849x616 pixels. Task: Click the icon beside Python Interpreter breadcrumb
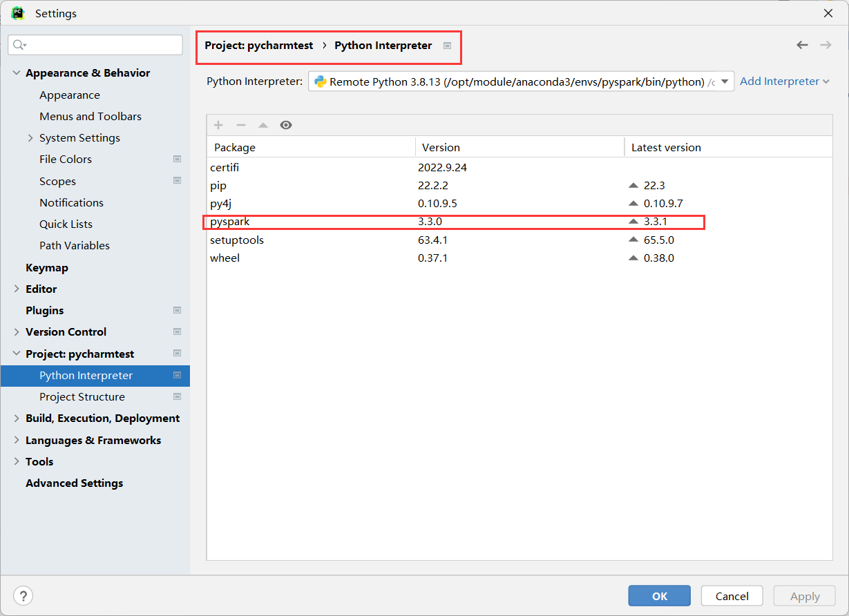point(447,46)
